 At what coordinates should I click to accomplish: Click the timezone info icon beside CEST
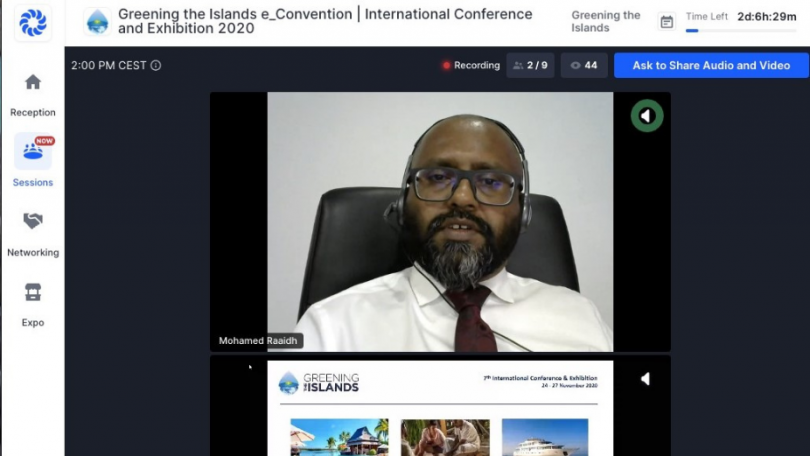[x=156, y=66]
